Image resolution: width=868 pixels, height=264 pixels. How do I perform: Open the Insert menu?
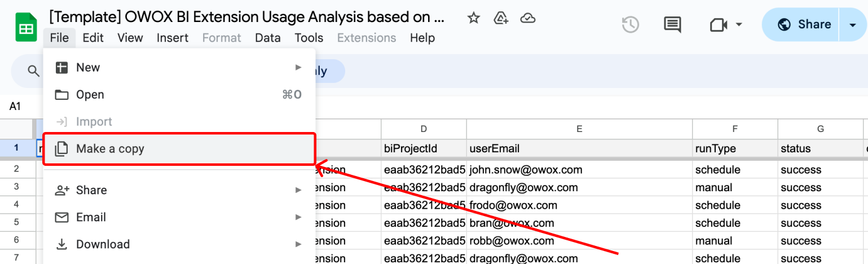tap(173, 38)
